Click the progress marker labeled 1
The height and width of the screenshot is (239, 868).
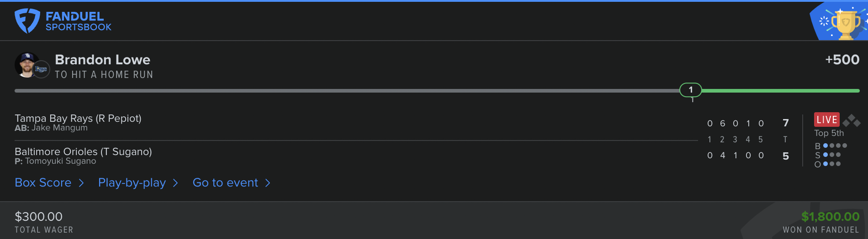[x=691, y=90]
